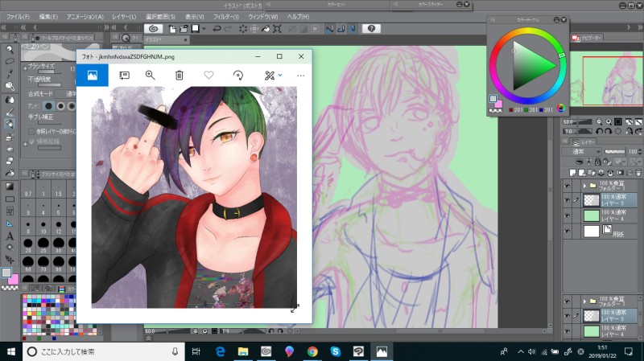
Task: Select the Fill bucket tool in toolbox
Action: tap(10, 173)
